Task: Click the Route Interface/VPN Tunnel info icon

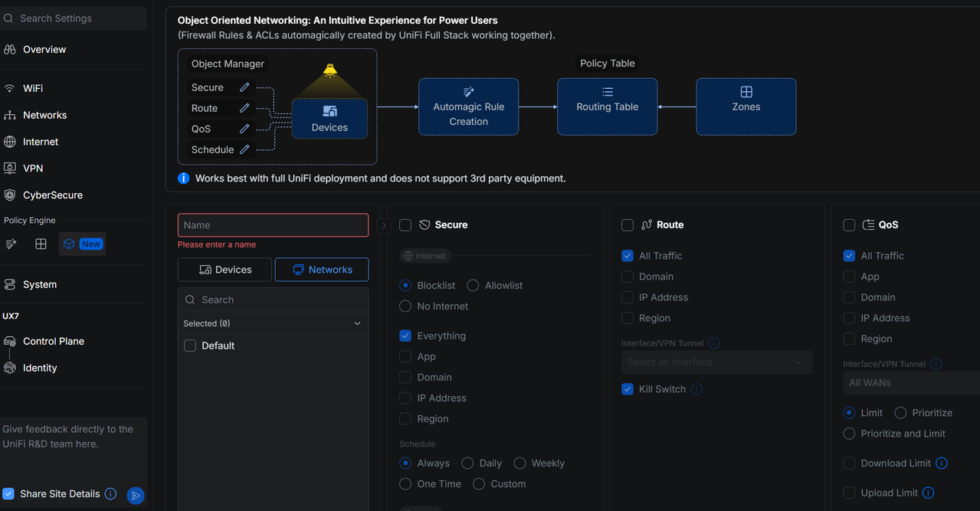Action: 714,343
